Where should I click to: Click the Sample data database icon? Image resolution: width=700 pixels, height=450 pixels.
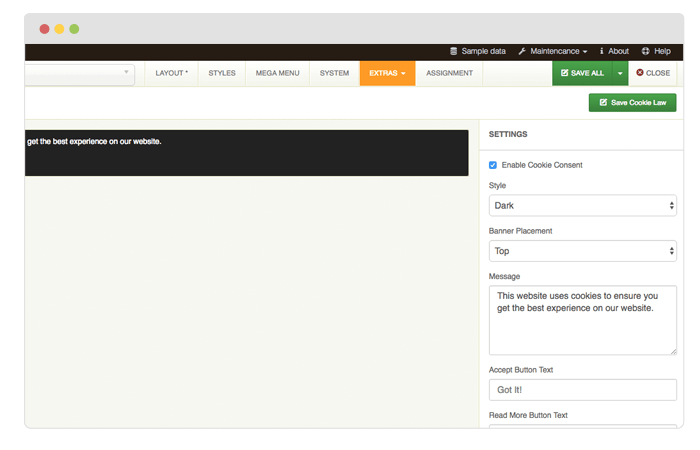click(454, 51)
